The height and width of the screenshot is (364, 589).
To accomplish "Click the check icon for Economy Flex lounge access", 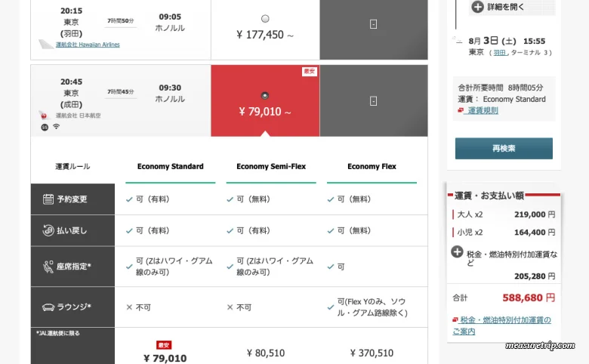I will [x=331, y=307].
